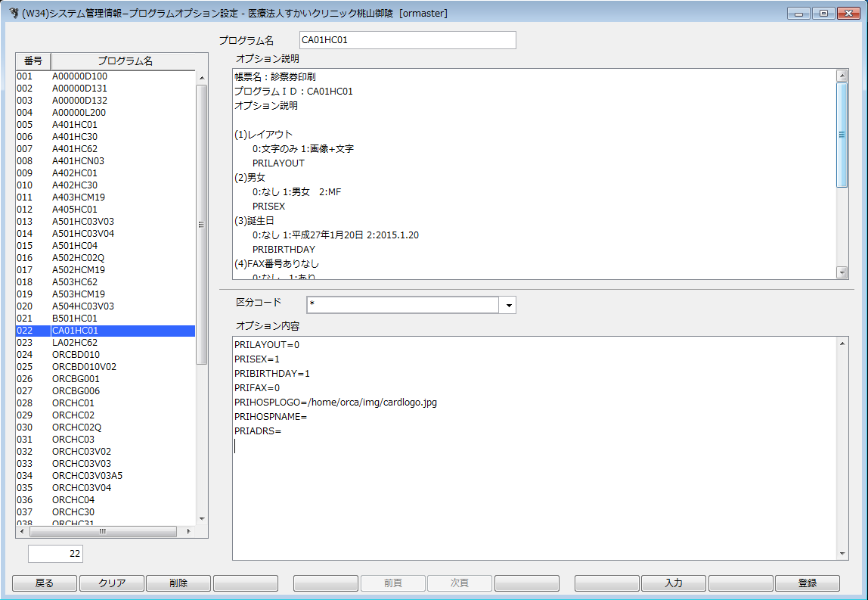868x600 pixels.
Task: Focus the プログラム名 input field
Action: click(x=407, y=40)
